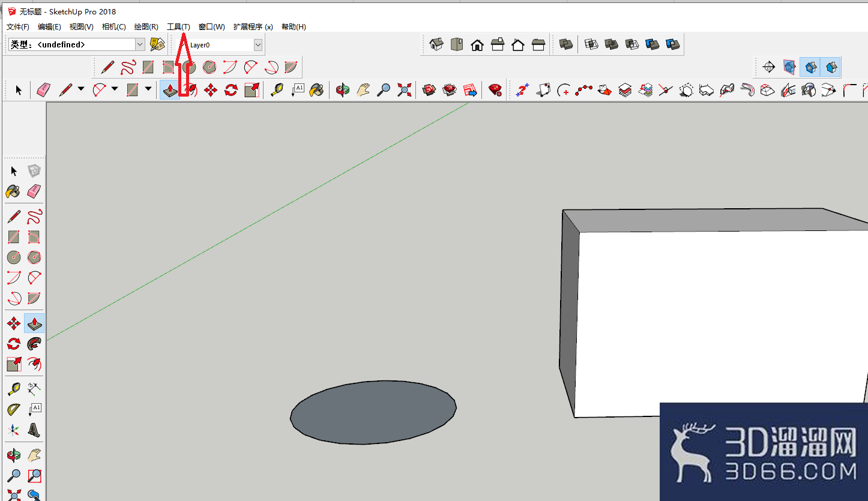Open the dropdown arrow beside the pencil tool

pos(81,90)
